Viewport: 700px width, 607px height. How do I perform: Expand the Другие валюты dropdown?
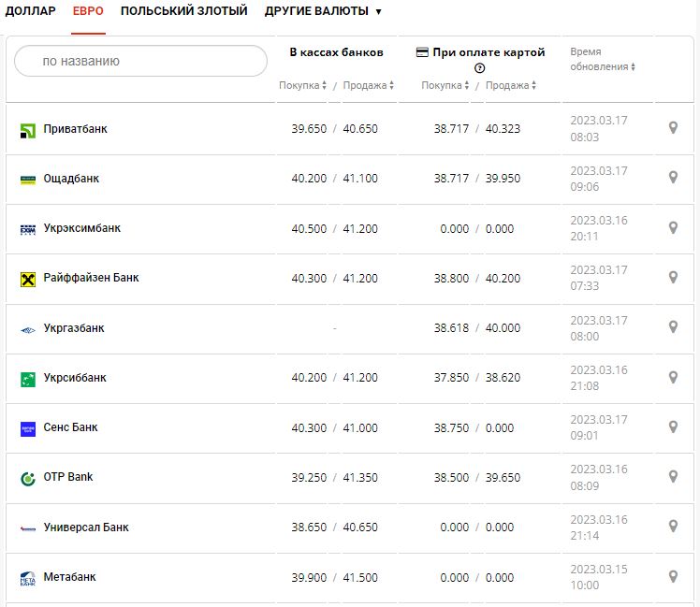click(323, 11)
